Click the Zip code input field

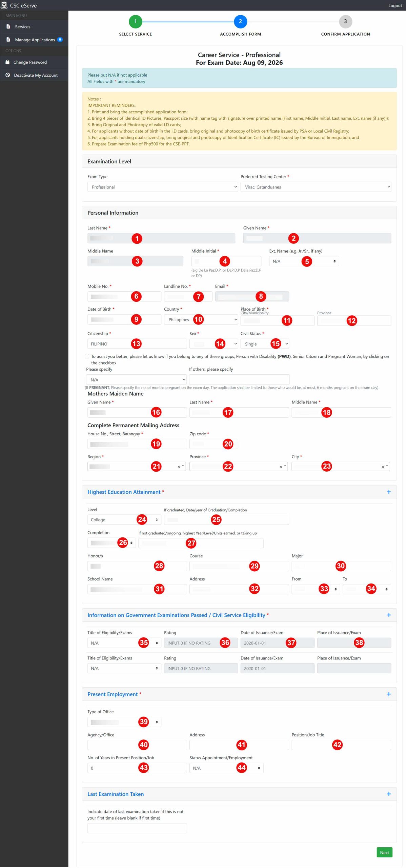[214, 444]
